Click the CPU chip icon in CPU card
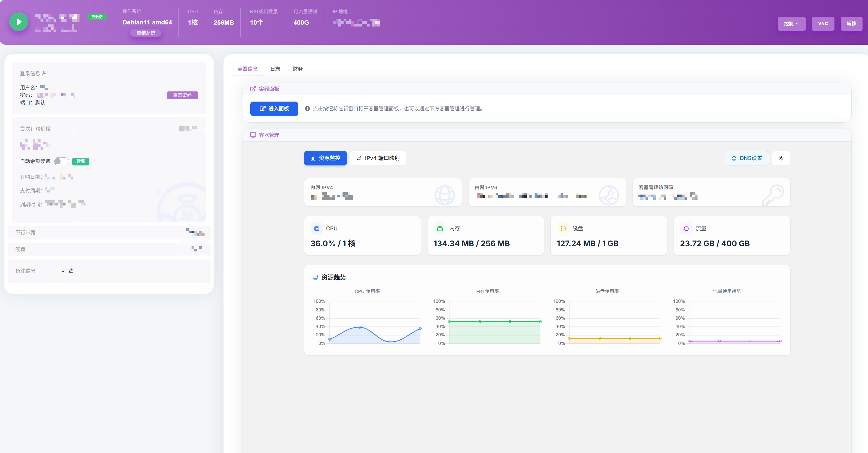Viewport: 868px width, 453px height. [317, 228]
